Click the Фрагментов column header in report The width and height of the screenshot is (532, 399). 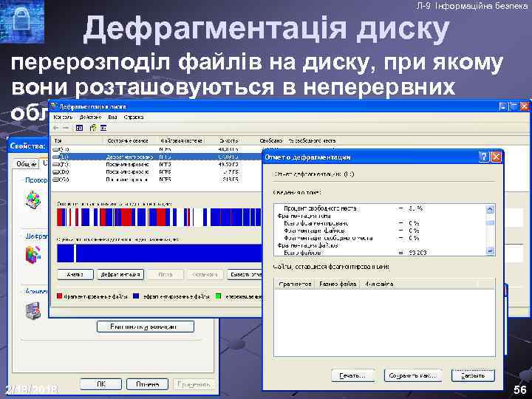[295, 284]
